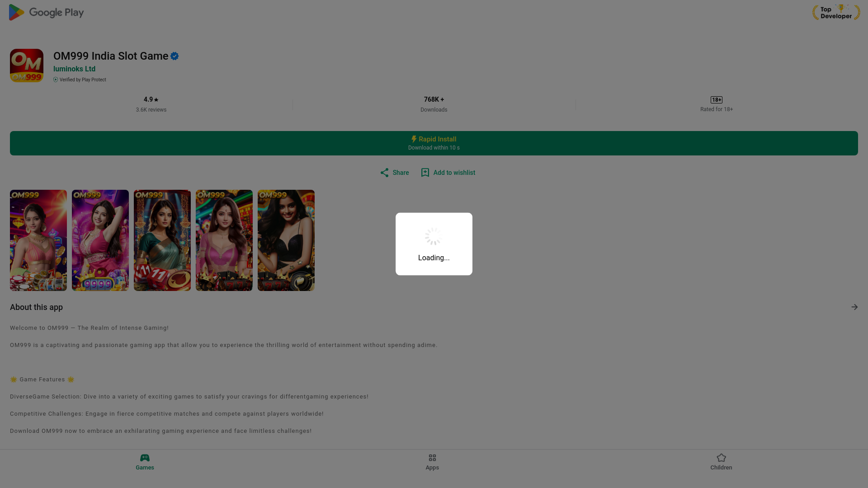Click the Verified by Play Protect text
The width and height of the screenshot is (868, 488).
tap(83, 80)
